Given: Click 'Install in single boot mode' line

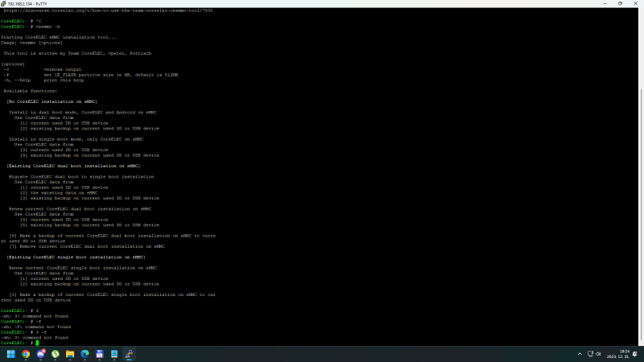Looking at the screenshot, I should 76,139.
